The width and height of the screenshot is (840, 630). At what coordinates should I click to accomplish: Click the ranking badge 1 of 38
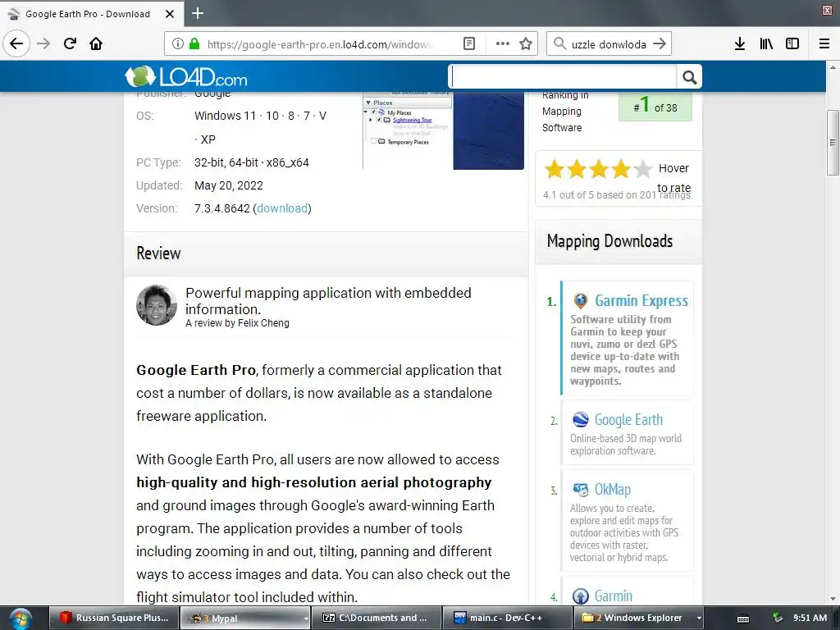[655, 106]
